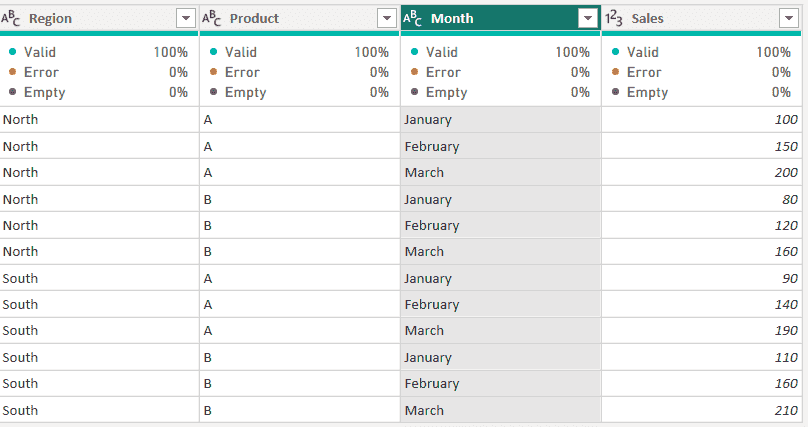Click the March cell in the 190 sales row
This screenshot has height=427, width=808.
pyautogui.click(x=500, y=331)
